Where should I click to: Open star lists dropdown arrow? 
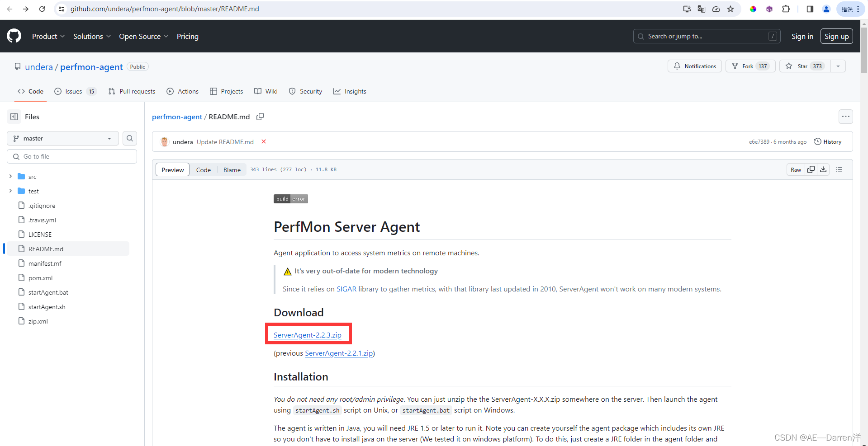(838, 66)
